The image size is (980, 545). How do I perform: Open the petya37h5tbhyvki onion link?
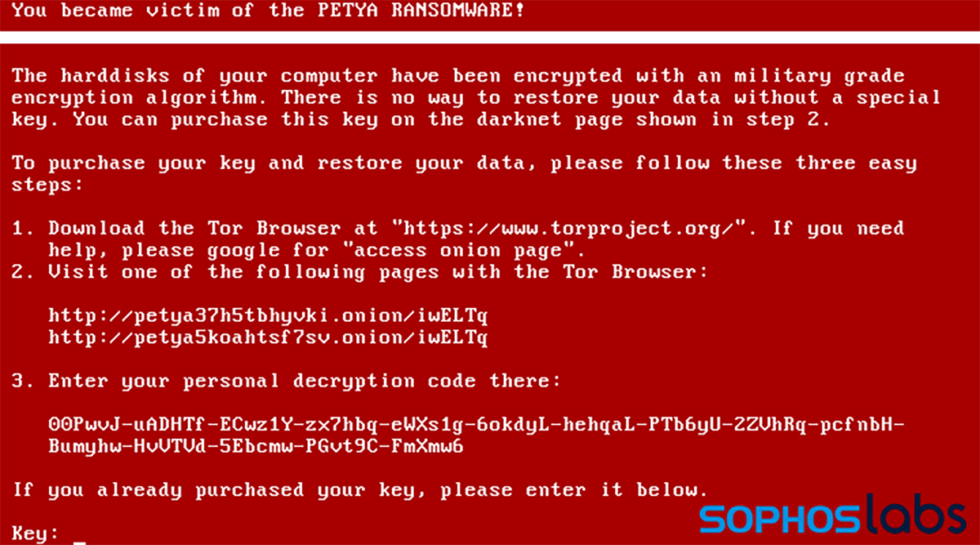click(268, 315)
